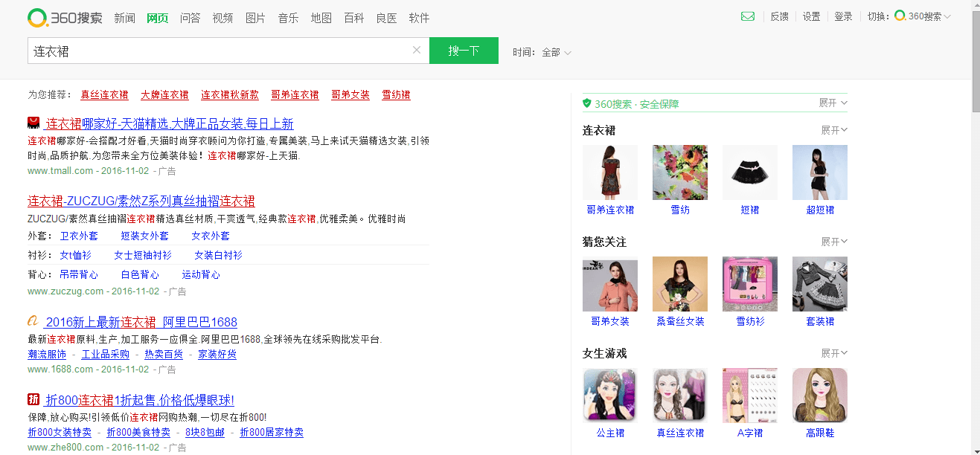
Task: Open the green mail envelope icon
Action: (x=748, y=16)
